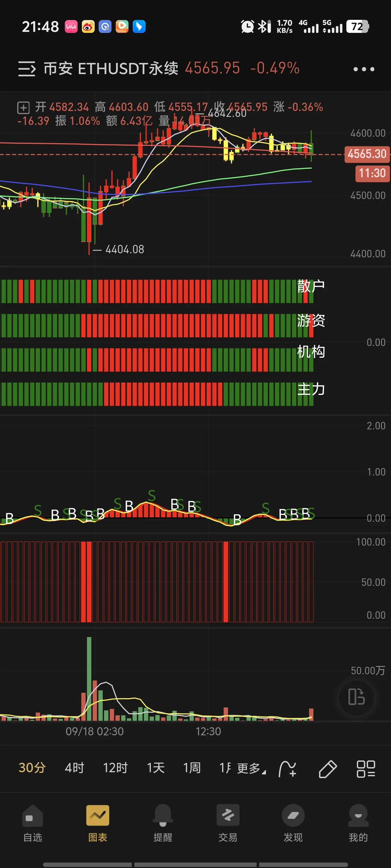The height and width of the screenshot is (868, 391).
Task: Tap the 12:30 time axis label
Action: coord(208,731)
